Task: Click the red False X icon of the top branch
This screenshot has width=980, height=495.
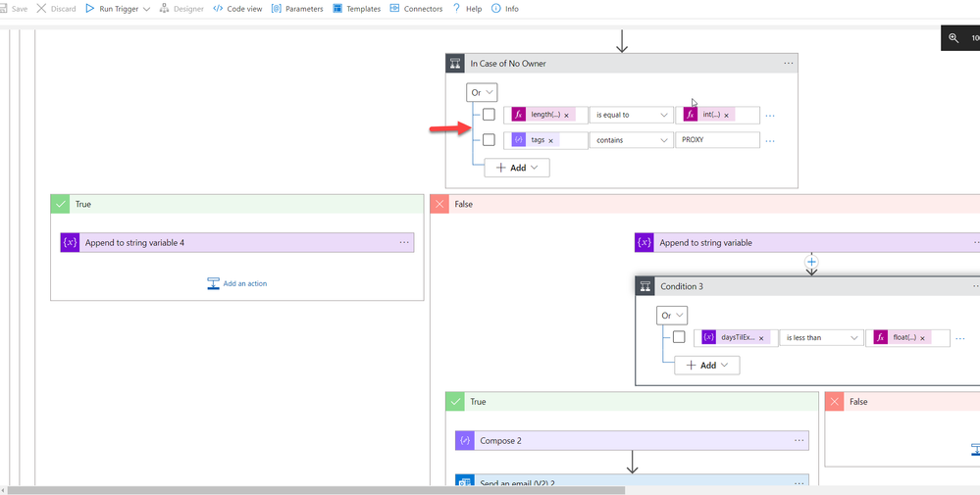Action: 440,204
